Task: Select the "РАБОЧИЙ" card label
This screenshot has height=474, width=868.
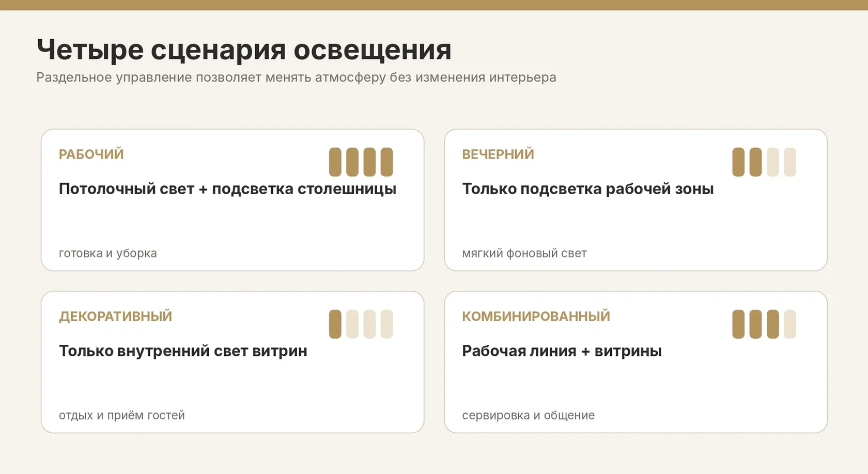Action: [x=91, y=154]
